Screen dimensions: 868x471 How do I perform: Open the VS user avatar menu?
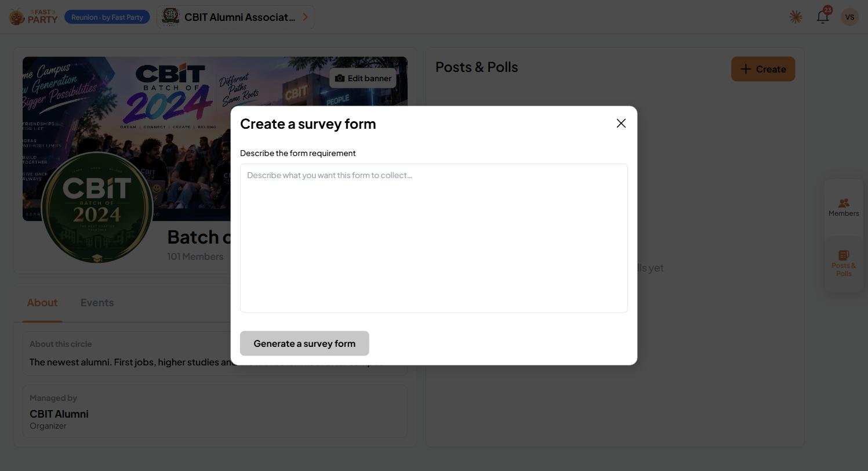pyautogui.click(x=849, y=17)
